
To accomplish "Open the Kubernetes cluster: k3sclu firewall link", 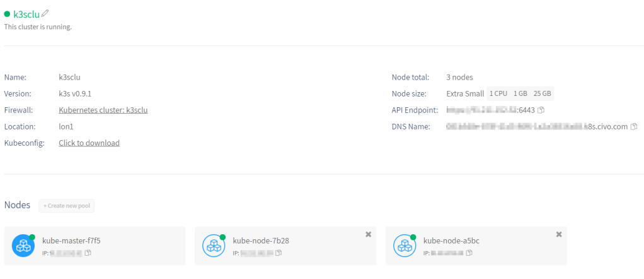I will (103, 110).
